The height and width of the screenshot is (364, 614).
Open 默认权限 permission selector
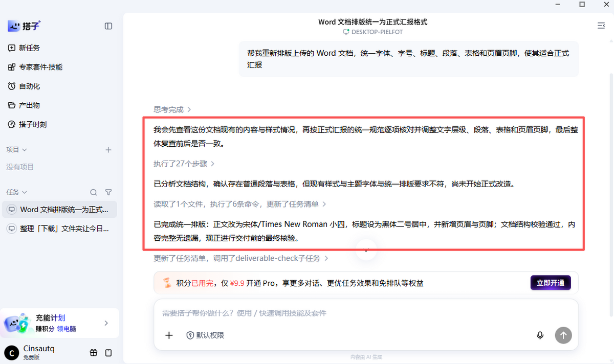[205, 335]
